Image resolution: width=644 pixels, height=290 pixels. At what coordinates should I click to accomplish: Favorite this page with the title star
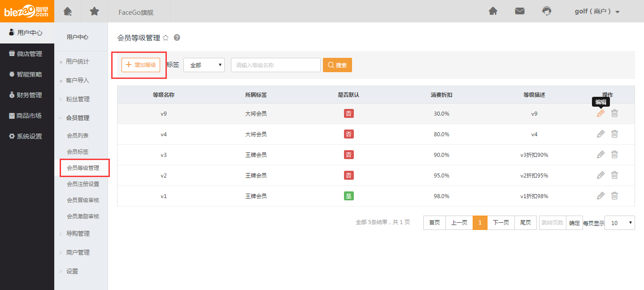click(165, 38)
